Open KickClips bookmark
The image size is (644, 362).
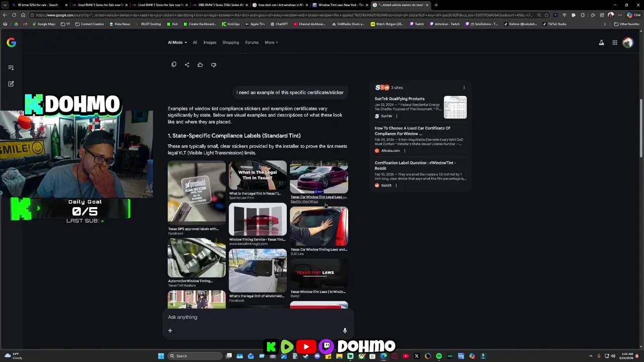[x=230, y=24]
